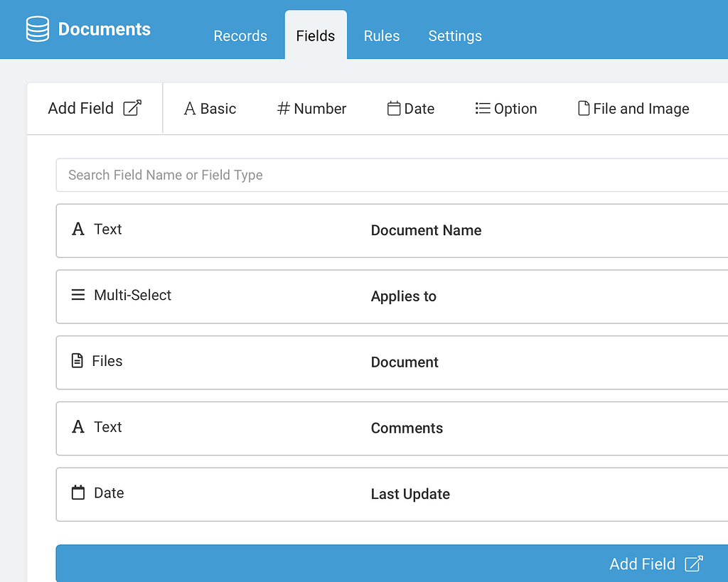728x582 pixels.
Task: Switch to the Settings tab
Action: (454, 36)
